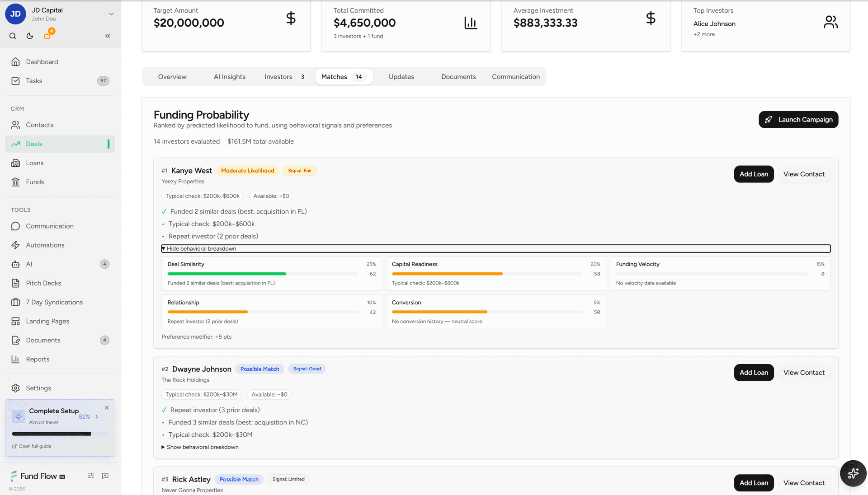
Task: Click the Deal Similarity score bar
Action: pos(263,274)
